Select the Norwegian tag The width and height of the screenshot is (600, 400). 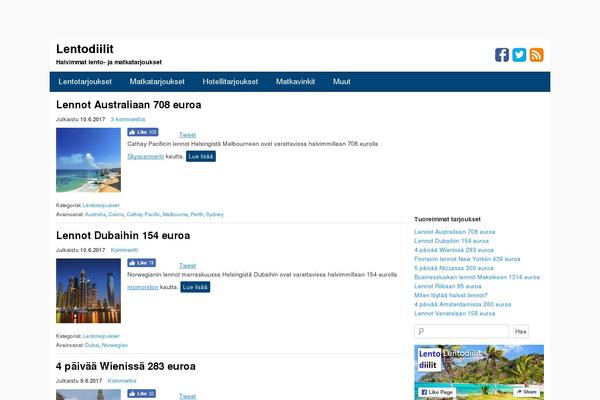tap(114, 345)
